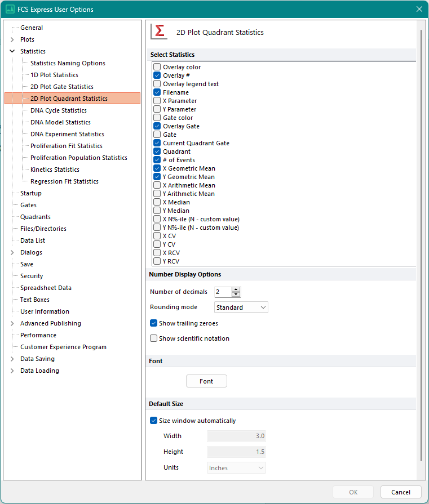
Task: Open the Rounding mode dropdown
Action: (x=241, y=307)
